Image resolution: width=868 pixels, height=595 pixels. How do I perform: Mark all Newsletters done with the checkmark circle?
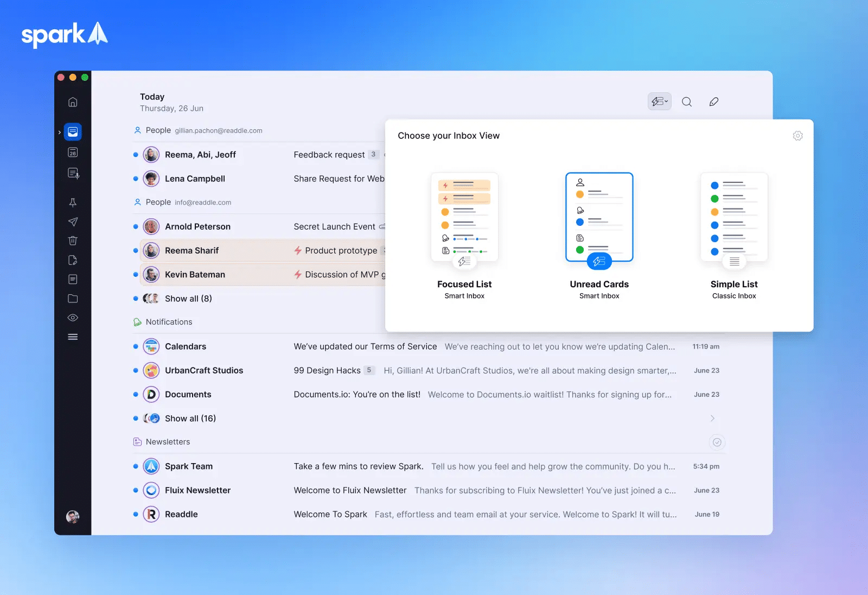[717, 442]
